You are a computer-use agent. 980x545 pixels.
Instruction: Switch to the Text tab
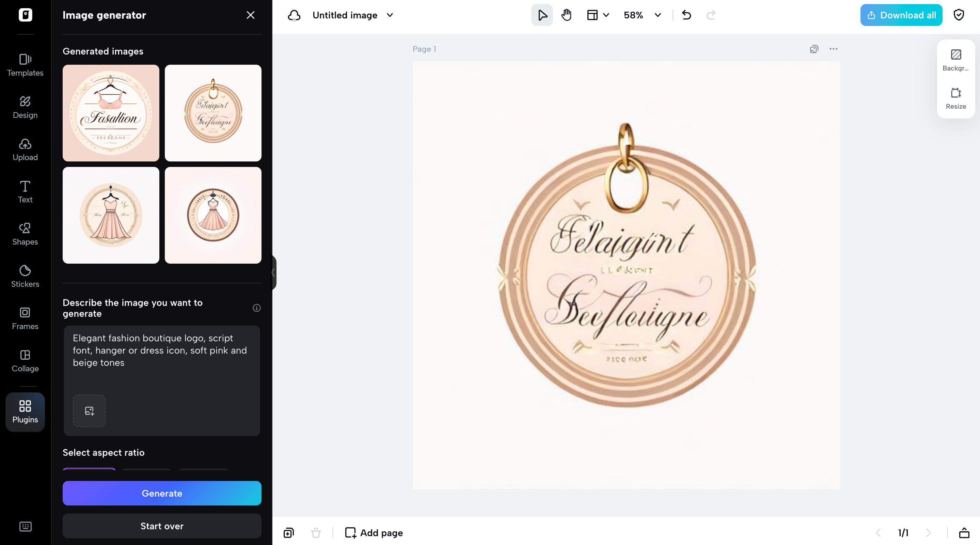click(25, 191)
